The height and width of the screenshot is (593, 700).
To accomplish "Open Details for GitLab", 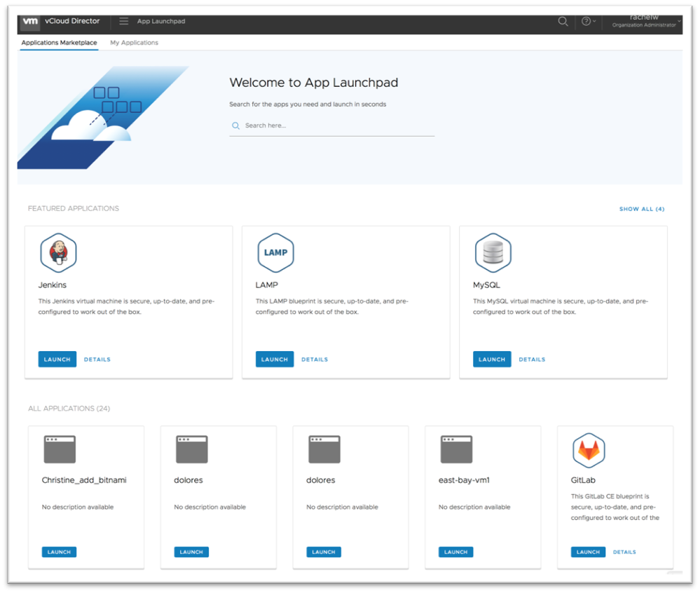I will click(624, 552).
